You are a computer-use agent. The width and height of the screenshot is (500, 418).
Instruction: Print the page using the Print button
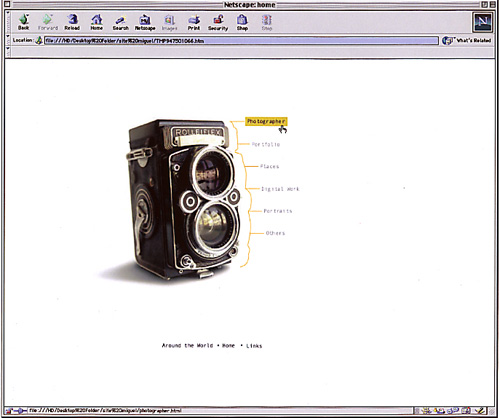tap(194, 22)
